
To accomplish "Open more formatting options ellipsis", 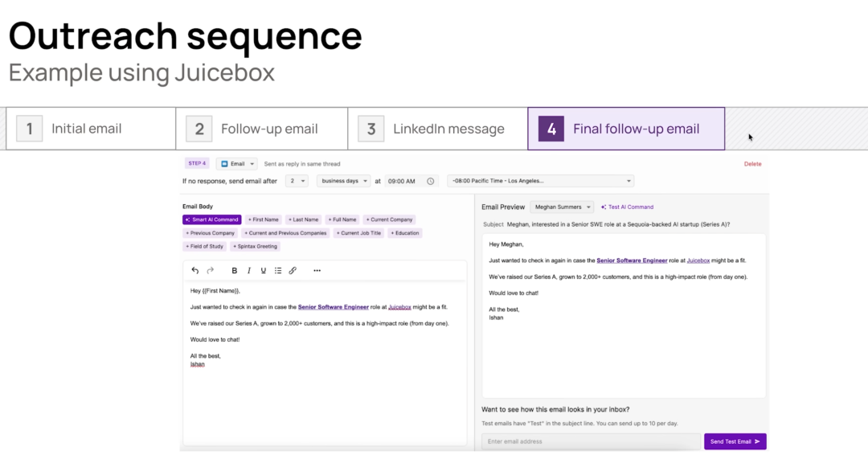I will click(317, 271).
